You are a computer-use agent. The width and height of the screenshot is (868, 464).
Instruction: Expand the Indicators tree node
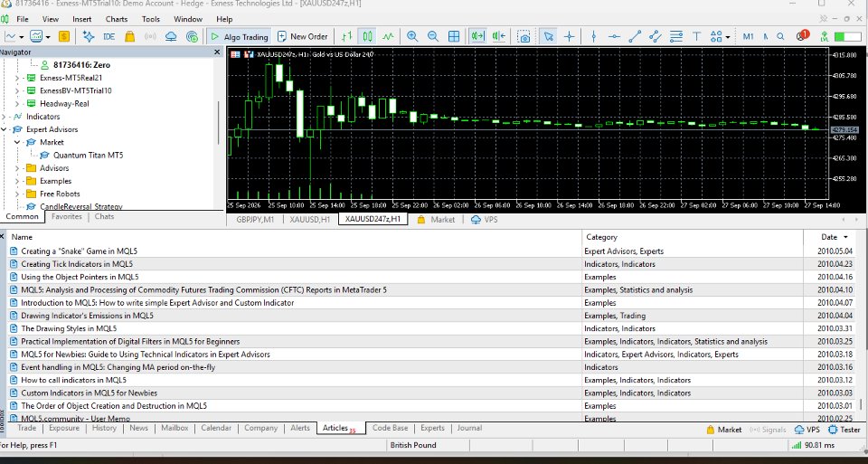tap(4, 117)
